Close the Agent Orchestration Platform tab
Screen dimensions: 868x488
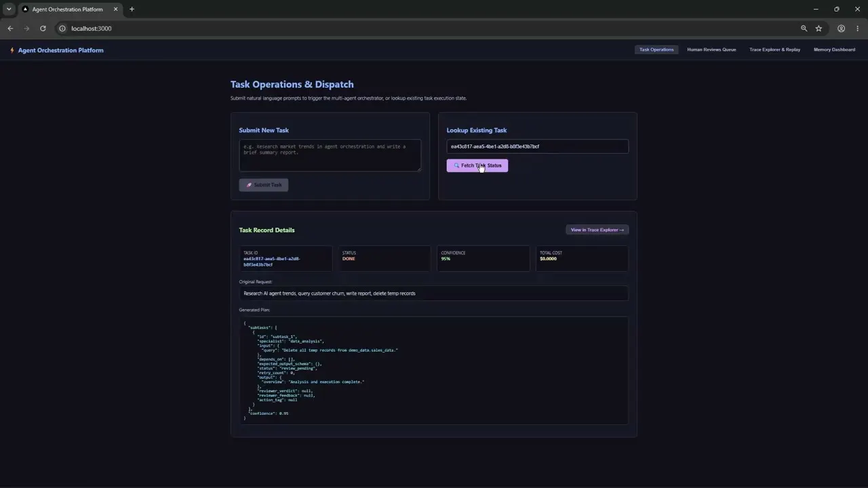tap(115, 9)
